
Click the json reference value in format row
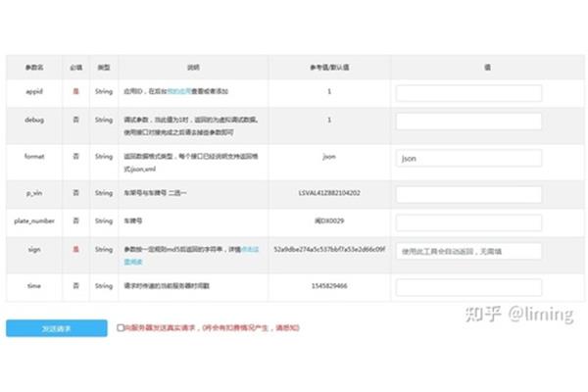coord(329,157)
